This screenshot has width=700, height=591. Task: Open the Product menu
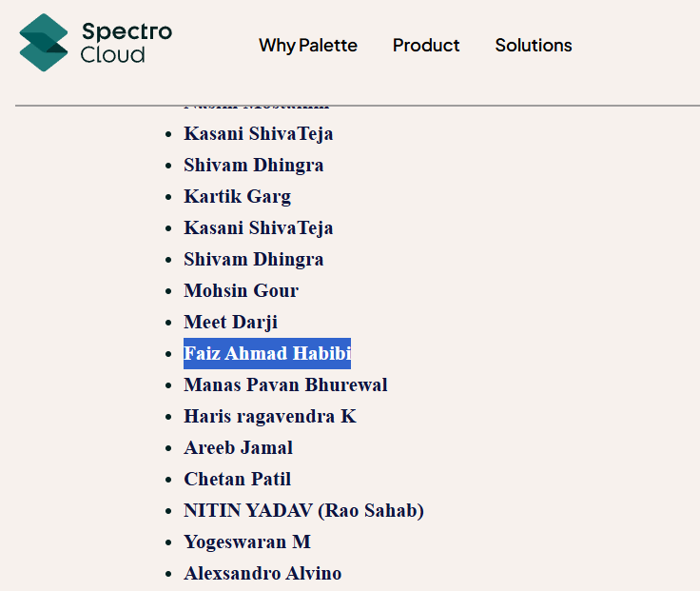[x=426, y=46]
